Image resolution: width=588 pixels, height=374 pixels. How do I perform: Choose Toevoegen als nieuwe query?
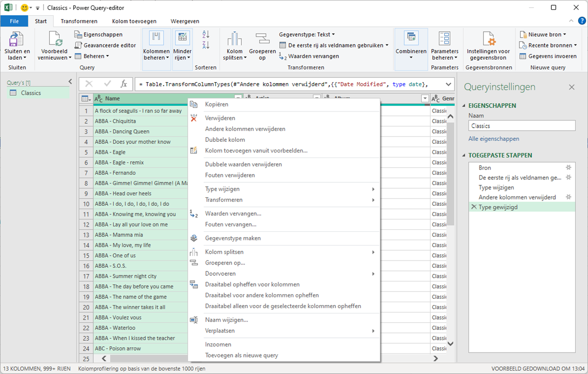284,355
